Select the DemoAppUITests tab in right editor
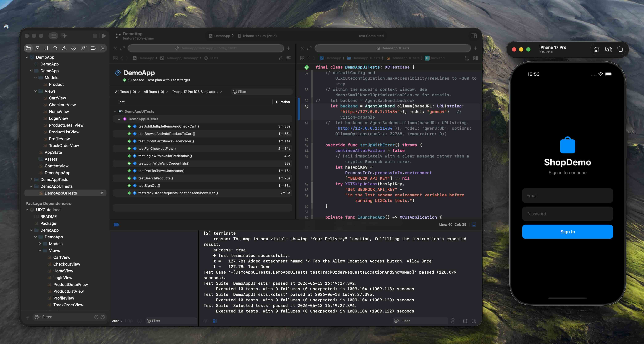The height and width of the screenshot is (344, 644). 392,48
